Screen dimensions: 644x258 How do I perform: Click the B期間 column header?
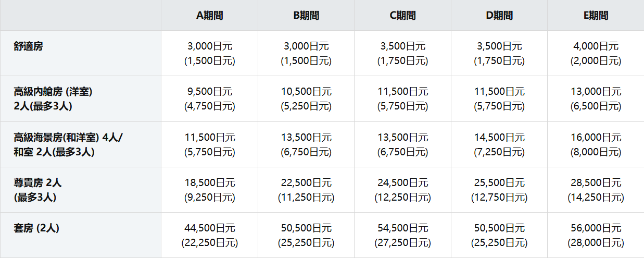coord(306,16)
